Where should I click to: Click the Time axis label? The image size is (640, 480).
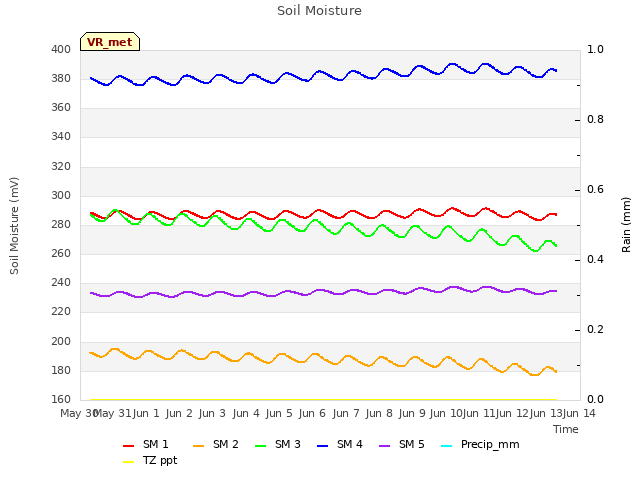[x=566, y=429]
